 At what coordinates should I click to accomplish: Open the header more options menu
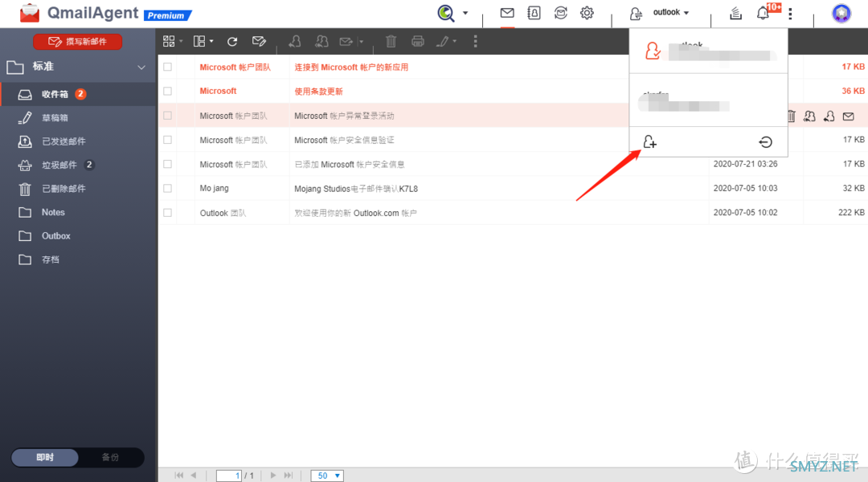pos(790,14)
